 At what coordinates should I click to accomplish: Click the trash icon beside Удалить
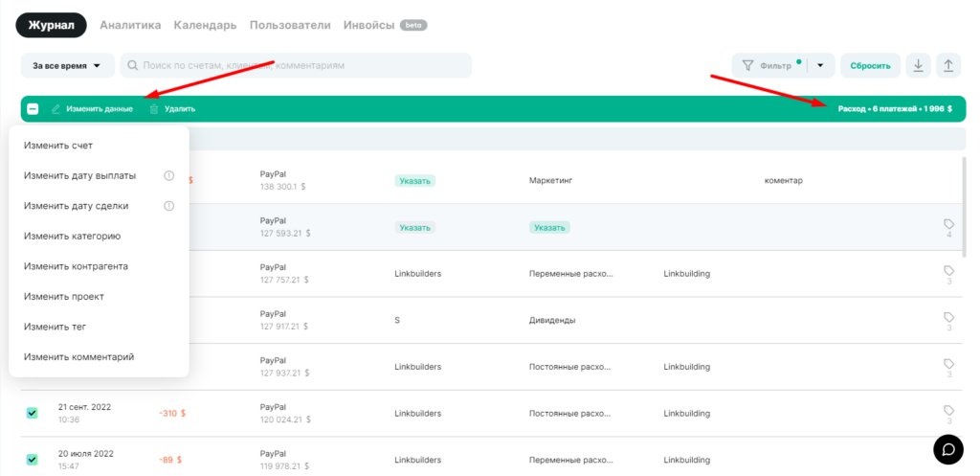click(x=154, y=109)
